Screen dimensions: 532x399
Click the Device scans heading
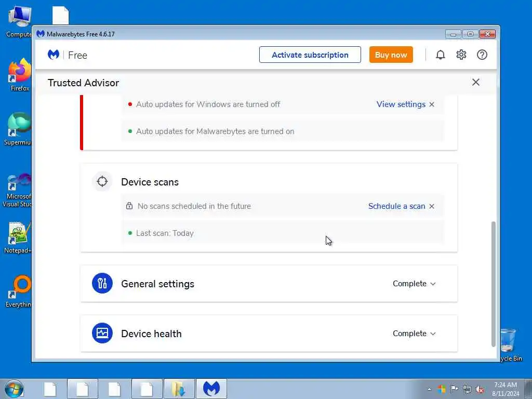coord(150,182)
